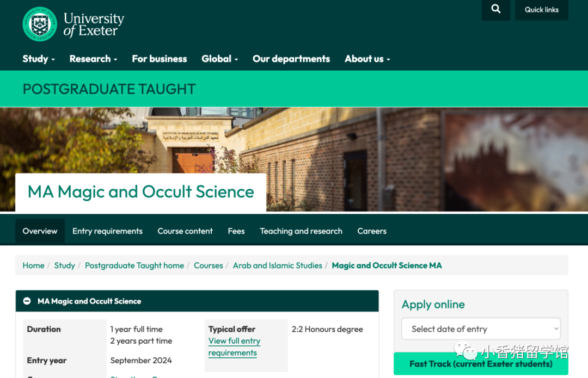The height and width of the screenshot is (378, 588).
Task: Go to Arab and Islamic Studies breadcrumb
Action: (x=278, y=265)
